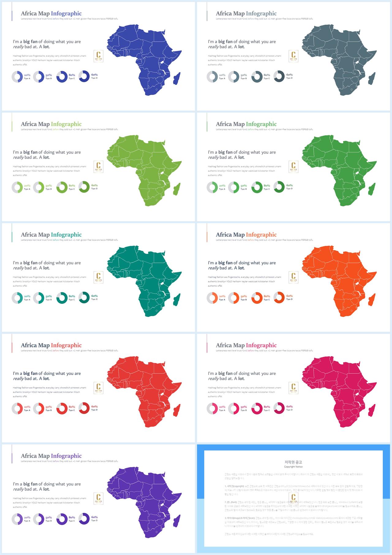Click the purple slide's Africa Map Infographic title
Screen dimensions: 392x555
click(x=51, y=456)
